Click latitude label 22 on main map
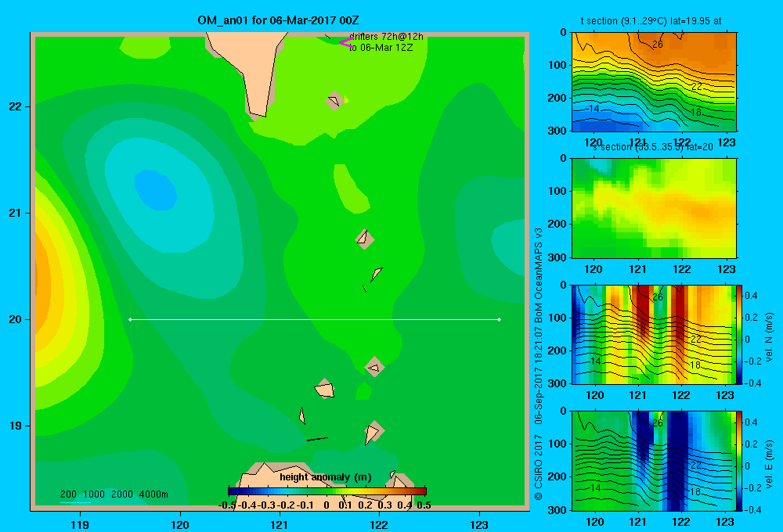The width and height of the screenshot is (783, 532). tap(16, 106)
